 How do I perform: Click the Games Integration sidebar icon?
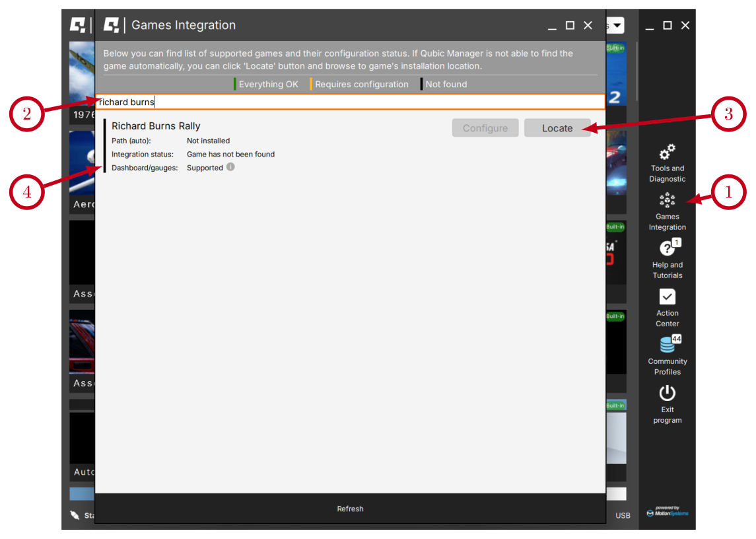coord(667,211)
